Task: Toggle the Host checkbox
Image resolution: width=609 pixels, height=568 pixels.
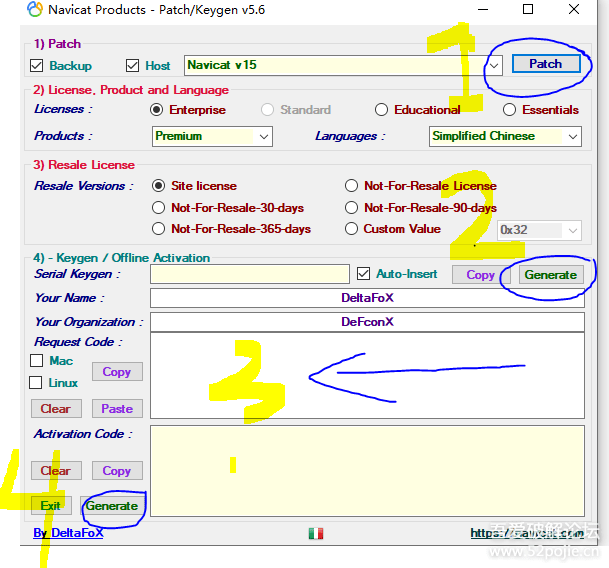Action: (x=132, y=65)
